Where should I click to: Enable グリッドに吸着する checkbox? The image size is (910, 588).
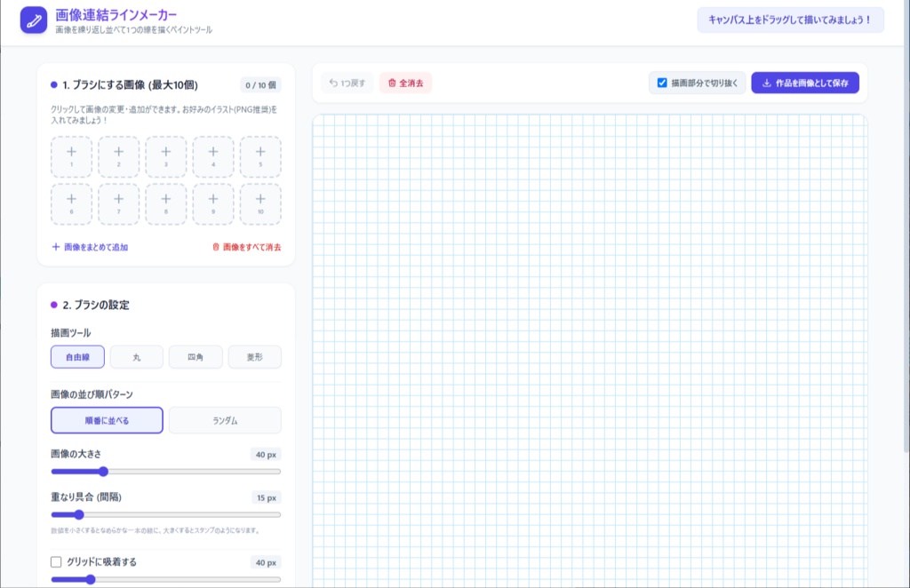56,562
